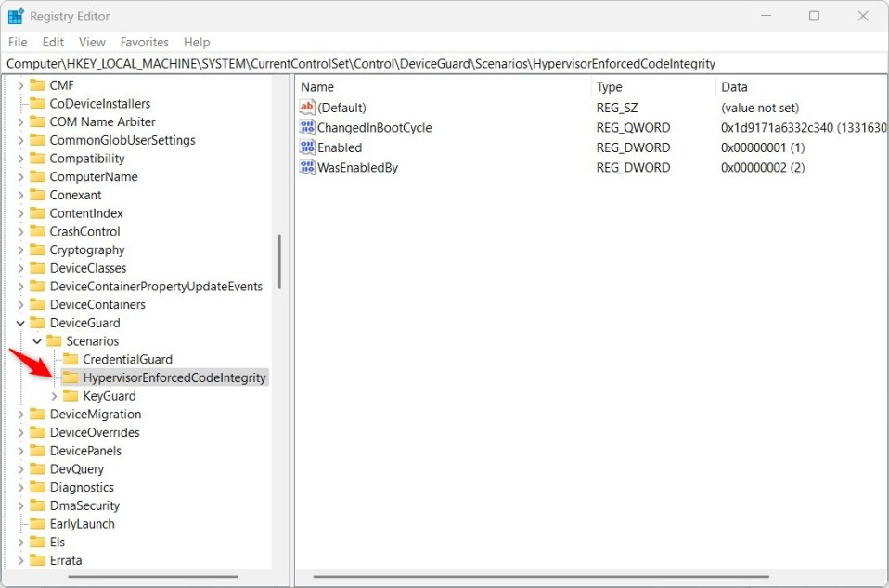The height and width of the screenshot is (588, 889).
Task: Expand the KeyGuard tree node
Action: [x=56, y=396]
